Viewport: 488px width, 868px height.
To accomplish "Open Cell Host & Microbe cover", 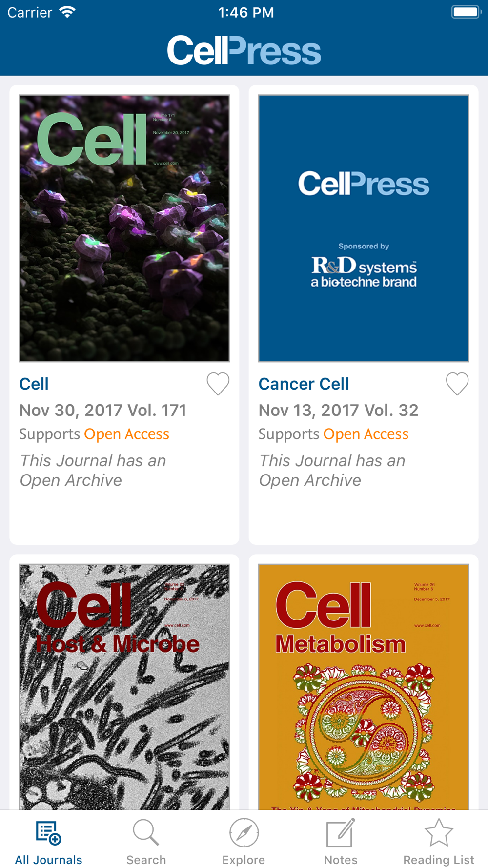I will [x=124, y=686].
